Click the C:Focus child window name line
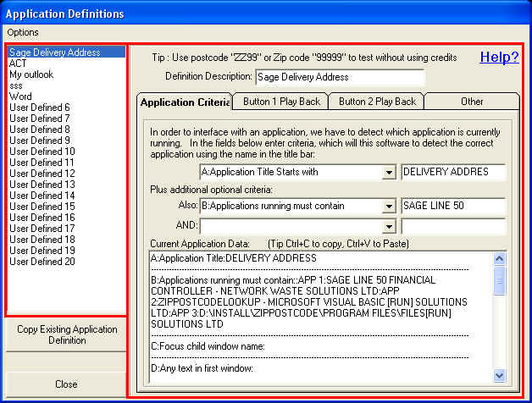The width and height of the screenshot is (532, 403). click(x=208, y=346)
